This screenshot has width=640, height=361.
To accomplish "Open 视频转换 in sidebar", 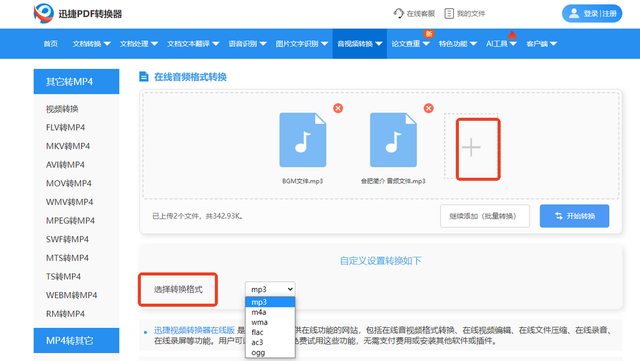I will [62, 109].
